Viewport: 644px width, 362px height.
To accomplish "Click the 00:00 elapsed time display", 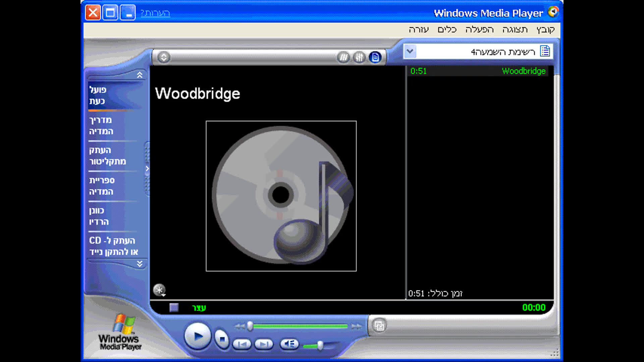I will 534,307.
